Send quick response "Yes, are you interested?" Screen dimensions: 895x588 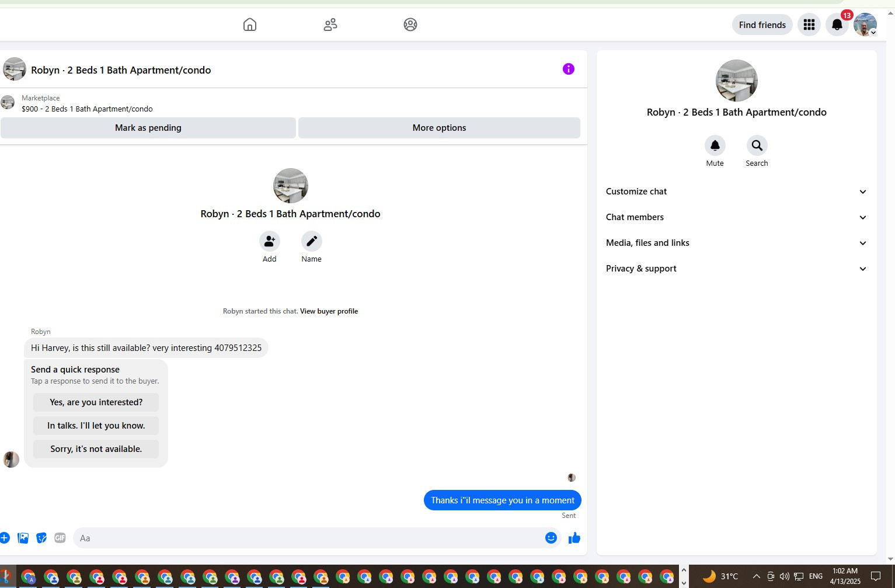pos(96,402)
